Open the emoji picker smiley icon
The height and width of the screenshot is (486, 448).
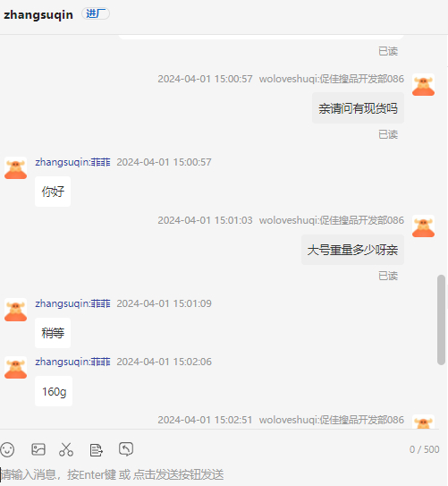pyautogui.click(x=7, y=449)
